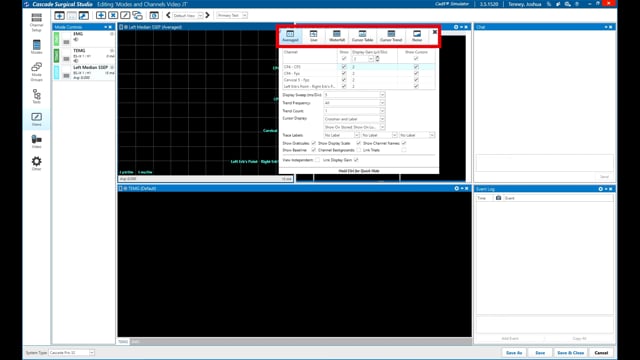Click the first add-window toolbar icon

click(x=60, y=16)
